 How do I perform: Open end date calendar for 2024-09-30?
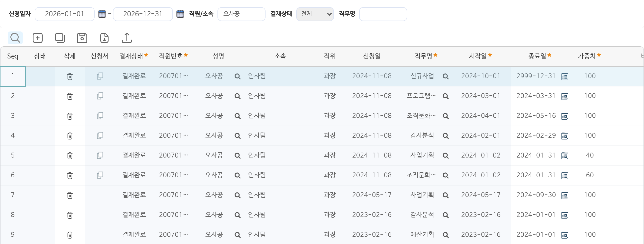564,195
